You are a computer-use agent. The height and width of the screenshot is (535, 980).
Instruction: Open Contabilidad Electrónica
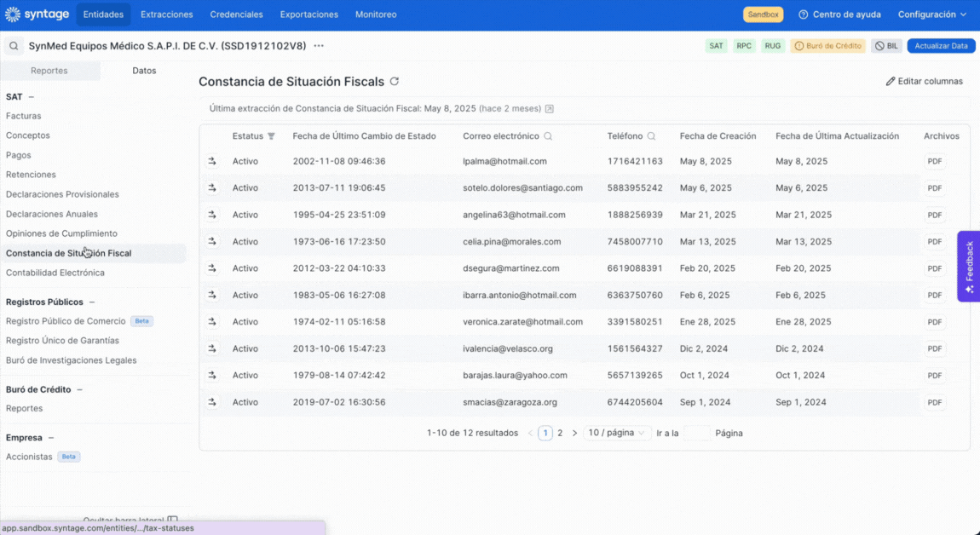[55, 273]
